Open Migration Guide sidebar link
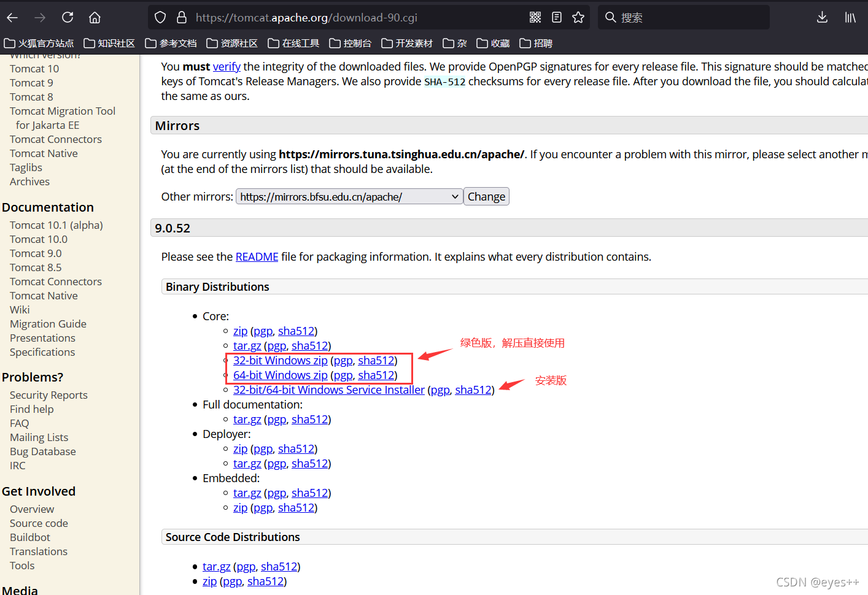 (x=48, y=324)
